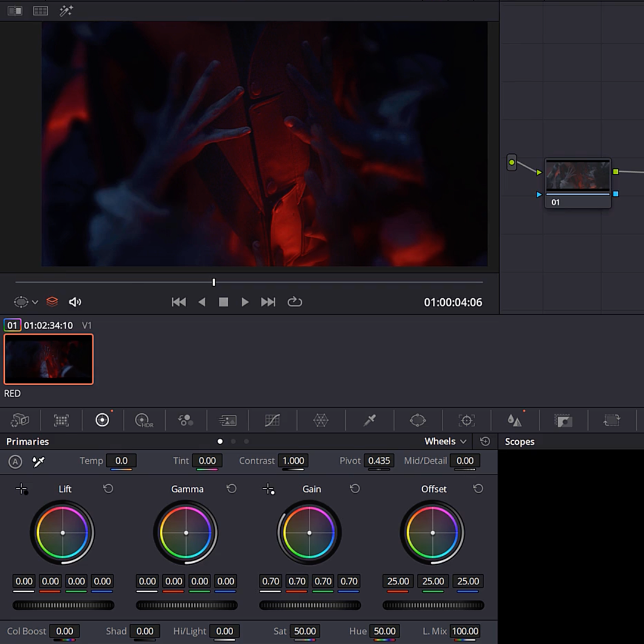This screenshot has height=644, width=644.
Task: Click the Gain master wheel slider
Action: pos(310,605)
